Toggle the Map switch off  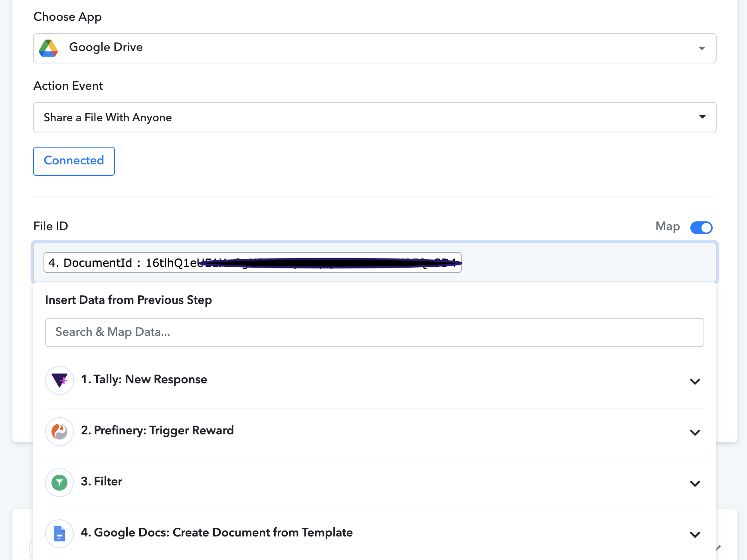701,227
